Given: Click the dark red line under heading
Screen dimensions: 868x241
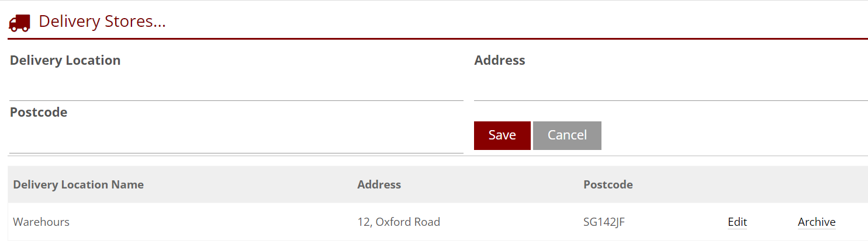Looking at the screenshot, I should point(437,39).
